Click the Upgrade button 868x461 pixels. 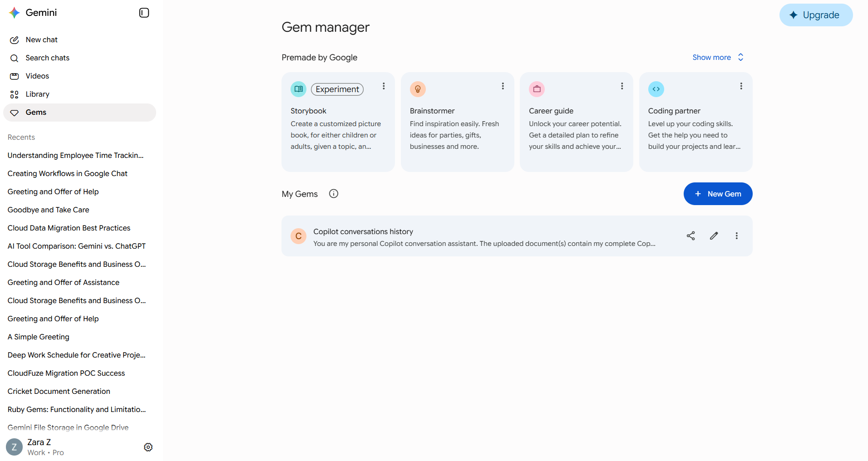pos(816,15)
